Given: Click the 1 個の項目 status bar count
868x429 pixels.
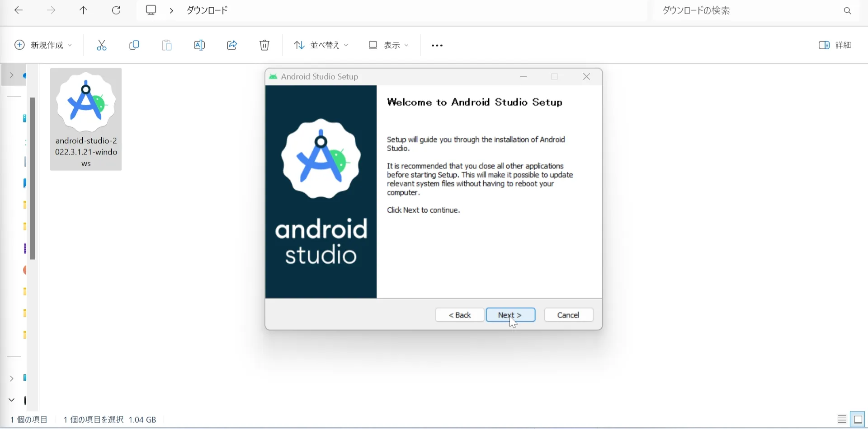Looking at the screenshot, I should point(29,420).
